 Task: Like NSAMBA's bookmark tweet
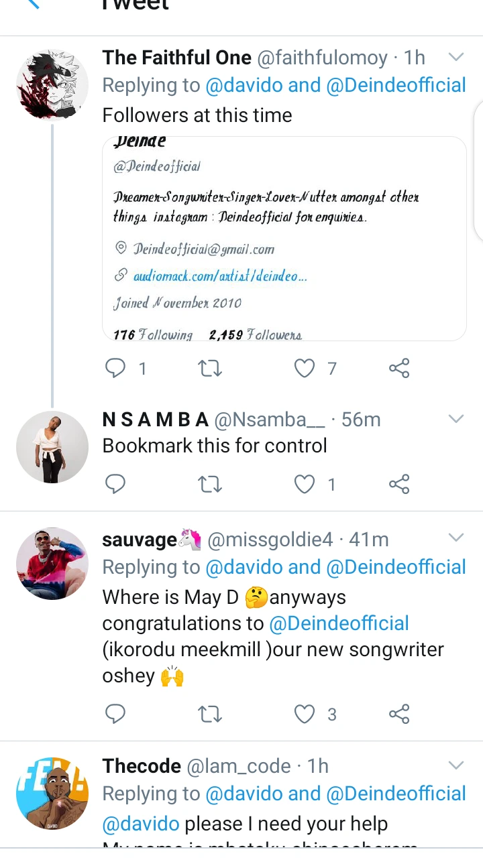tap(305, 484)
